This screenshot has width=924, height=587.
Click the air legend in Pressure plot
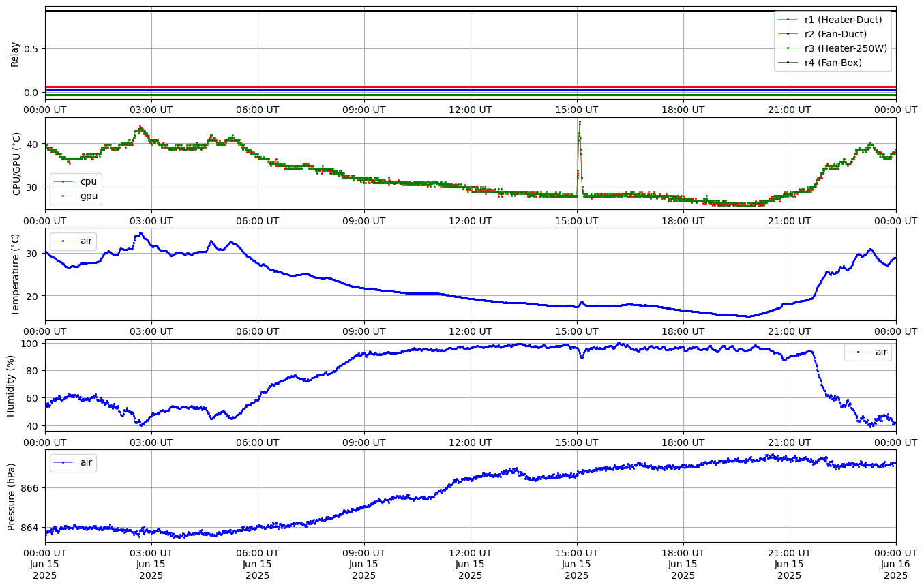coord(87,462)
